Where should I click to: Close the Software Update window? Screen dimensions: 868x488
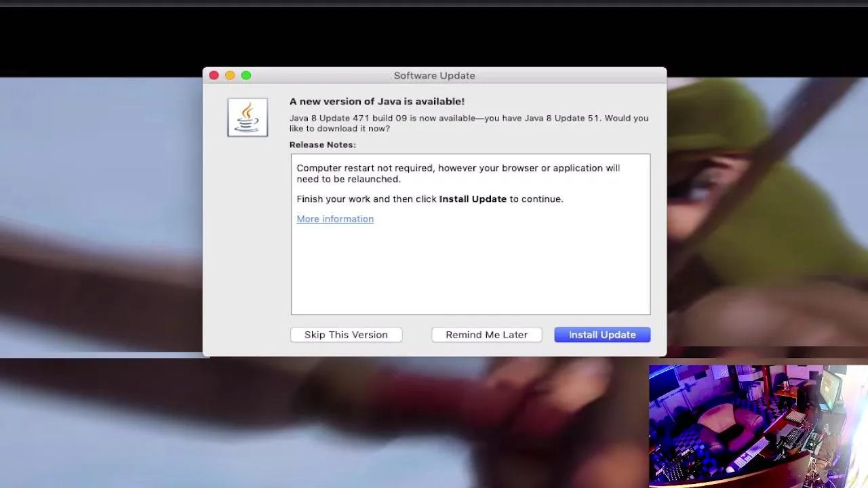[x=214, y=75]
